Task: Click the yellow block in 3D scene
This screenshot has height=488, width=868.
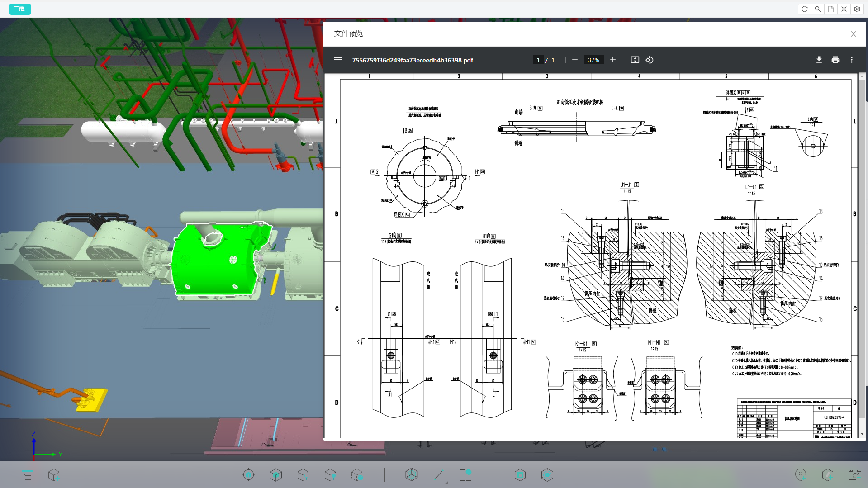Action: tap(92, 400)
